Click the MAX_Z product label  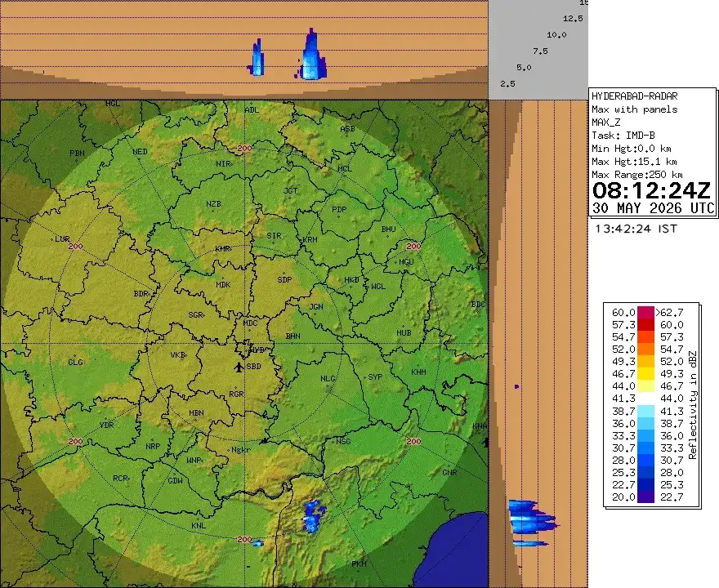pos(605,122)
